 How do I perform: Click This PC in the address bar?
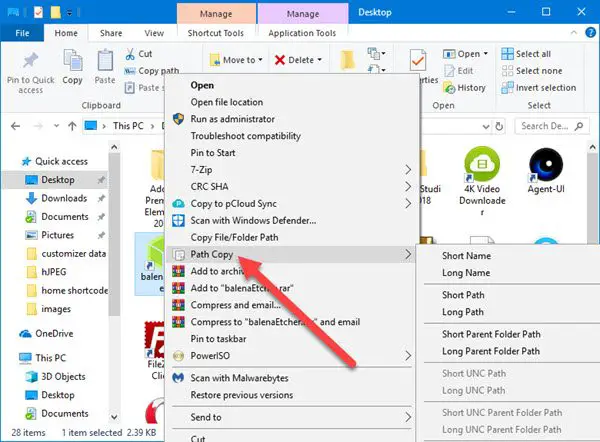click(128, 126)
